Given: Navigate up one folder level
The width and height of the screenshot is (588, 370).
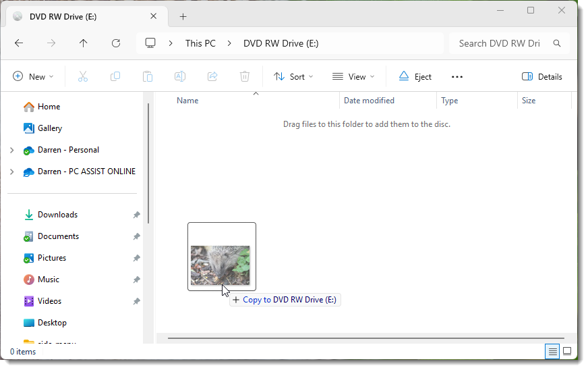Looking at the screenshot, I should tap(83, 43).
